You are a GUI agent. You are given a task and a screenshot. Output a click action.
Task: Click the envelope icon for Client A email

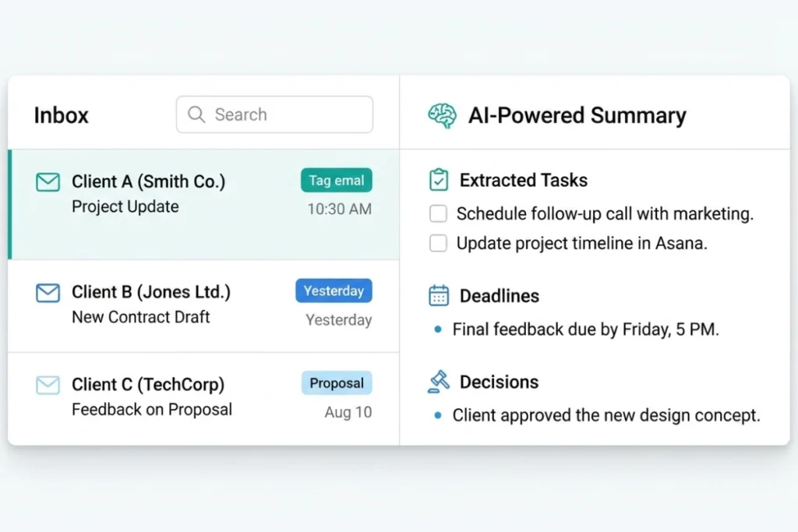pos(48,181)
